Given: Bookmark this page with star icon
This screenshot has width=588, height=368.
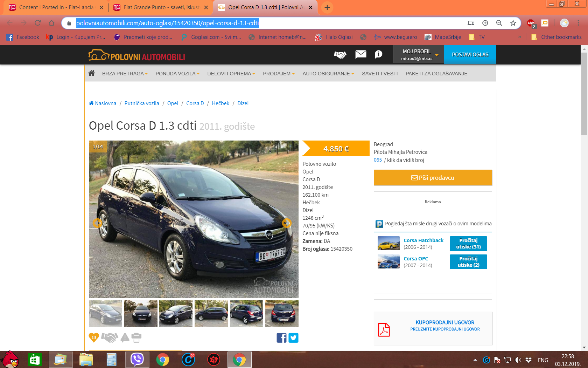Looking at the screenshot, I should tap(513, 23).
